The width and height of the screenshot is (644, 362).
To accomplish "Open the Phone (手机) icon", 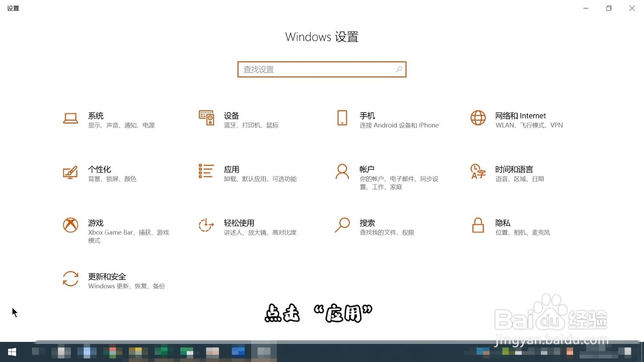I will pos(342,118).
